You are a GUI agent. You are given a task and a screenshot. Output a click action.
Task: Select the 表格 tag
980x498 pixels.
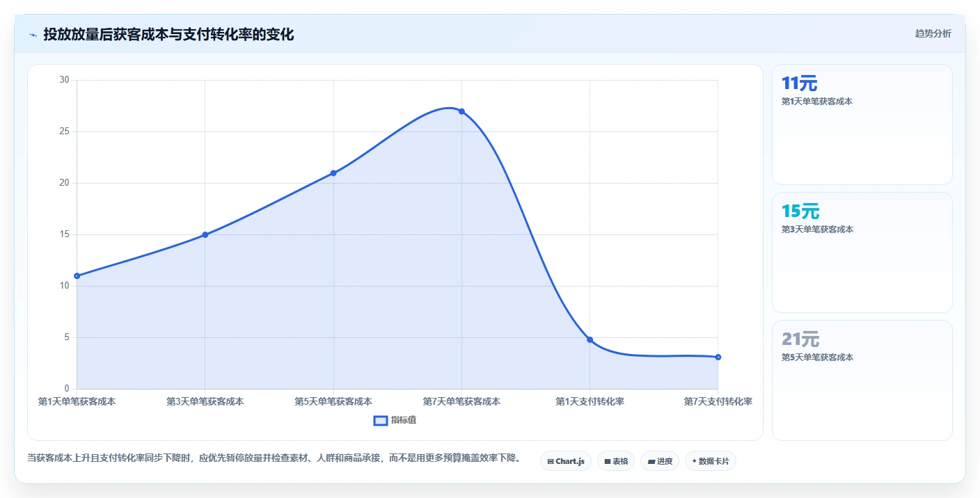click(x=615, y=461)
